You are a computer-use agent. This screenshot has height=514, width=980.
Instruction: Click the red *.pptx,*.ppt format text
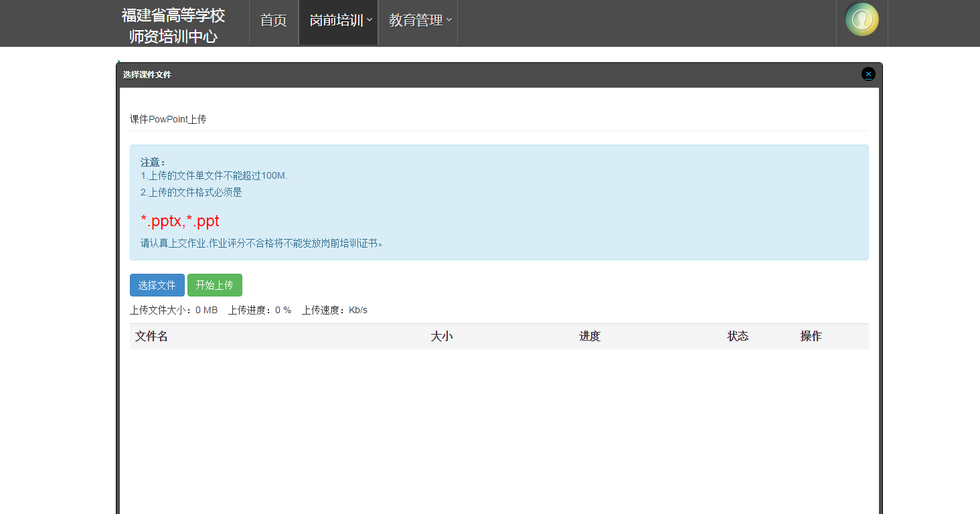179,222
